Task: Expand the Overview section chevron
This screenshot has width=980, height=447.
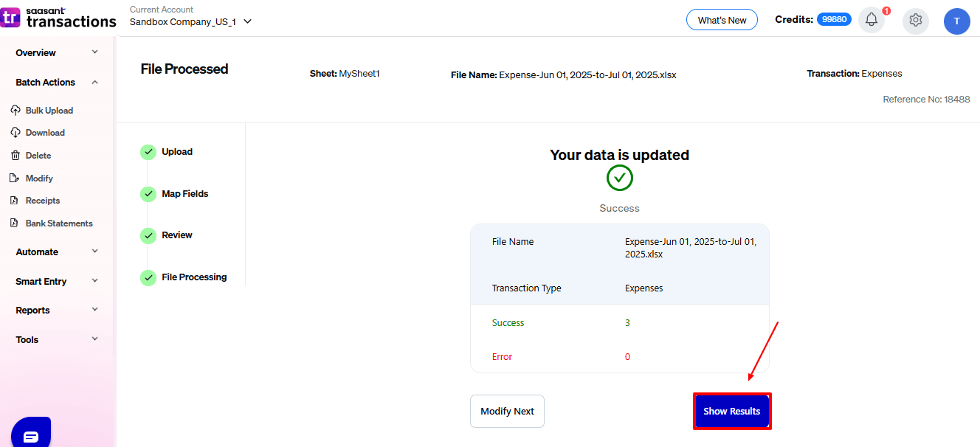Action: pyautogui.click(x=94, y=52)
